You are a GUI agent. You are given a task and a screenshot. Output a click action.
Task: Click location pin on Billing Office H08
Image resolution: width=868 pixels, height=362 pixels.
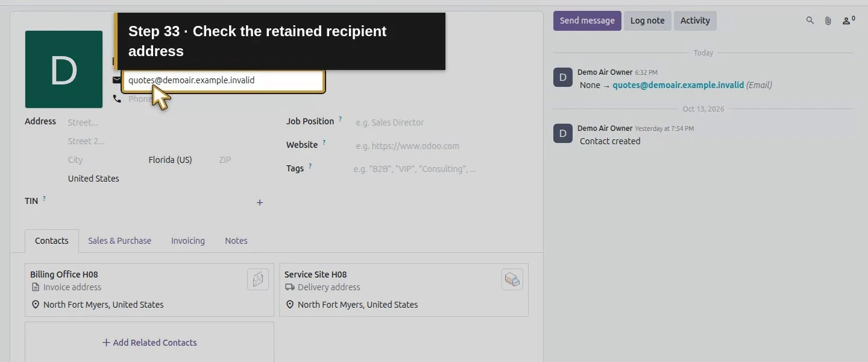click(x=36, y=305)
